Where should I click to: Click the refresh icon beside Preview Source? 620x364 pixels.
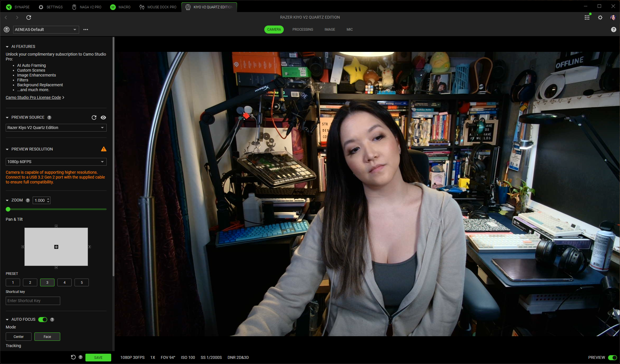(94, 118)
